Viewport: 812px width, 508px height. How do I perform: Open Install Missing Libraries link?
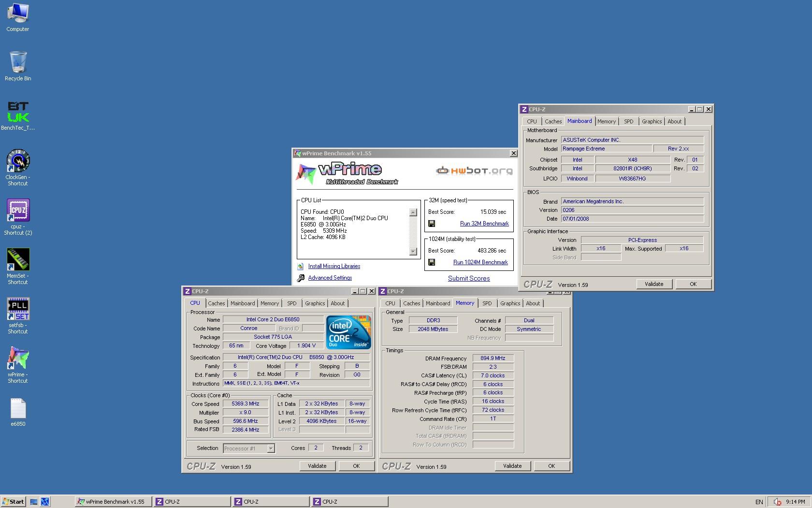(334, 266)
